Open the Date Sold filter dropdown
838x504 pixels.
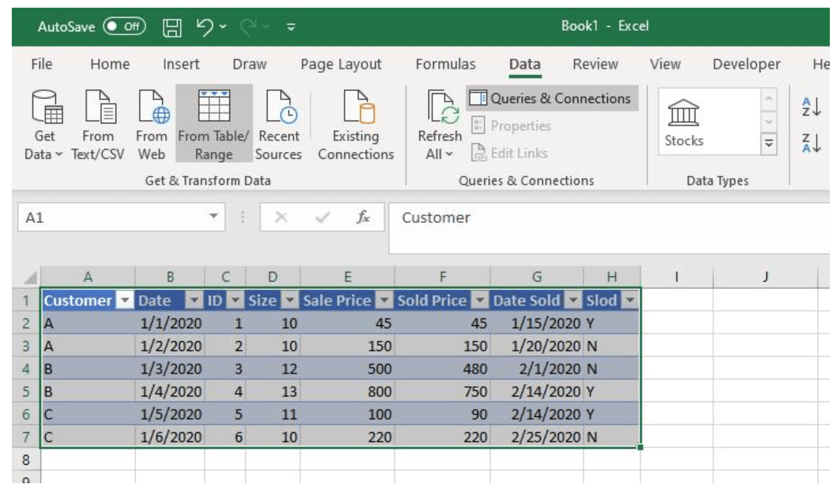574,300
